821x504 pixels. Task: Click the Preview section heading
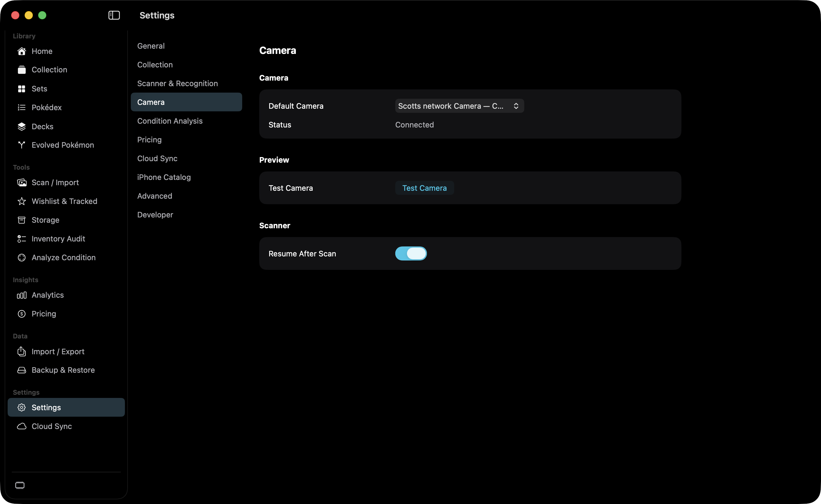[x=274, y=160]
